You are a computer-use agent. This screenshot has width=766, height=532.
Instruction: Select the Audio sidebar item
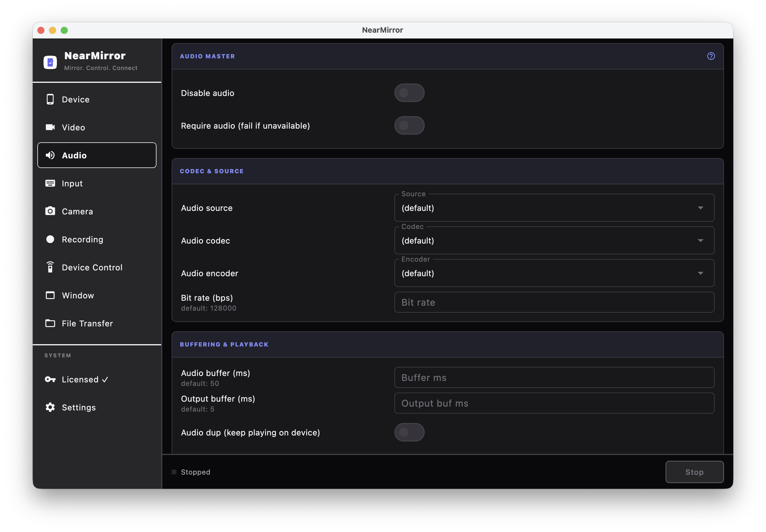97,155
